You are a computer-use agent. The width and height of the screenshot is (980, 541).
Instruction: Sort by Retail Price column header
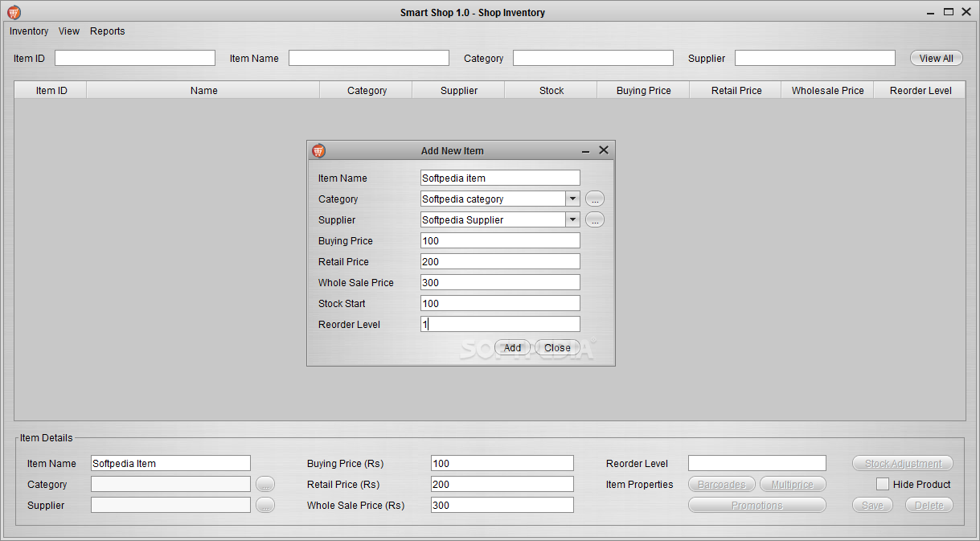point(736,90)
